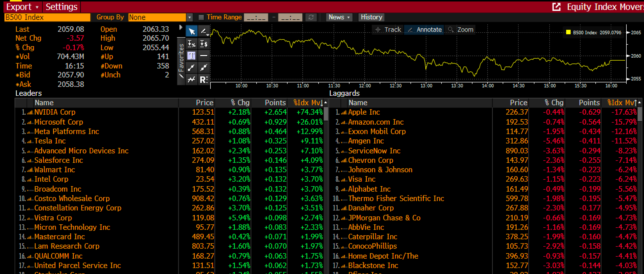Expand the chart toolbar arrow
Viewport: 644px width, 274px height.
coord(181,28)
